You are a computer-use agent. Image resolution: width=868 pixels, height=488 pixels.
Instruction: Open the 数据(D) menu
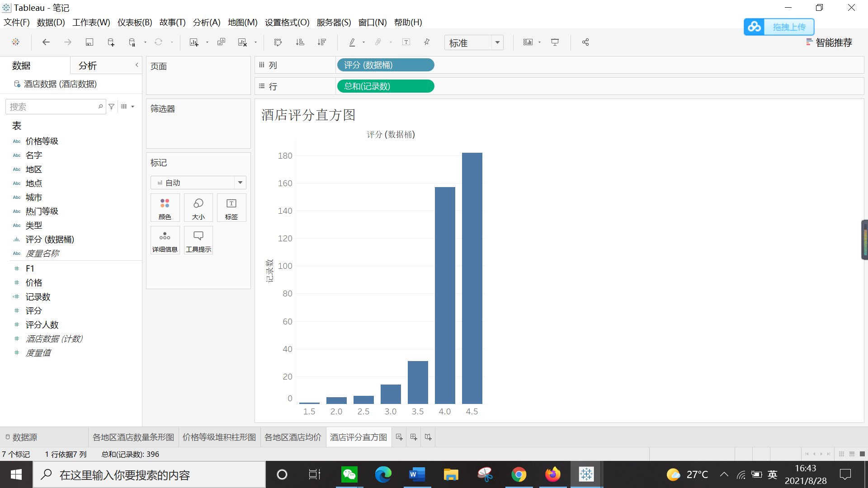(x=51, y=22)
